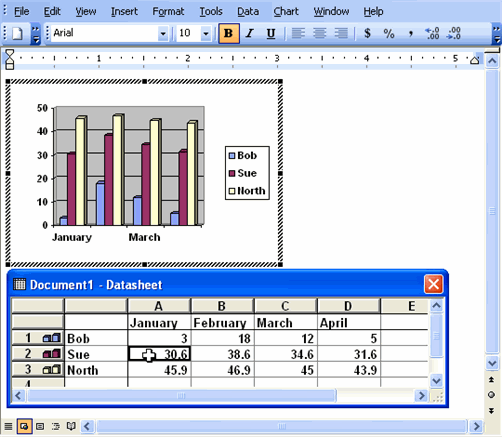
Task: Select column C header in datasheet
Action: point(285,306)
